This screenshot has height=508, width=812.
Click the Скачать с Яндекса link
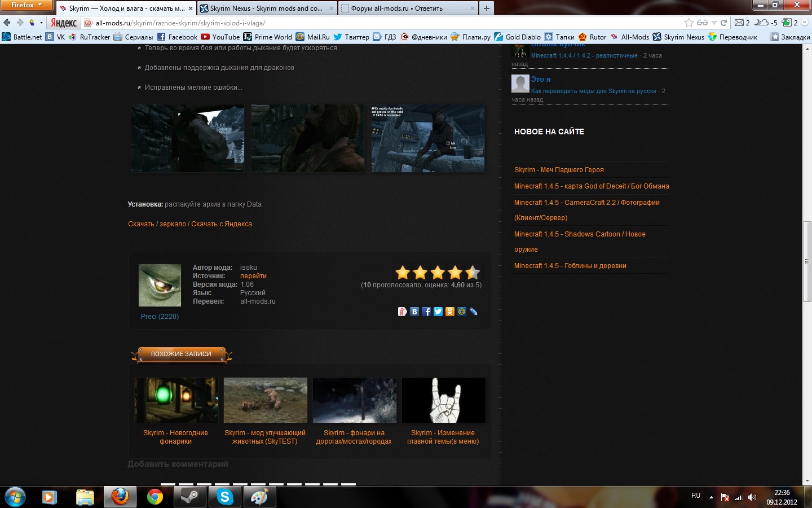[222, 224]
